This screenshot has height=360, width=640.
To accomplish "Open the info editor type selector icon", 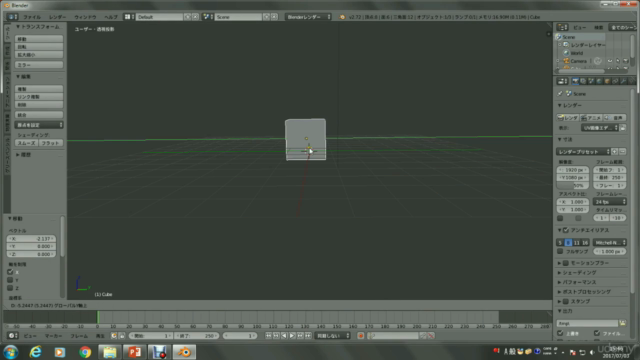I will (12, 17).
